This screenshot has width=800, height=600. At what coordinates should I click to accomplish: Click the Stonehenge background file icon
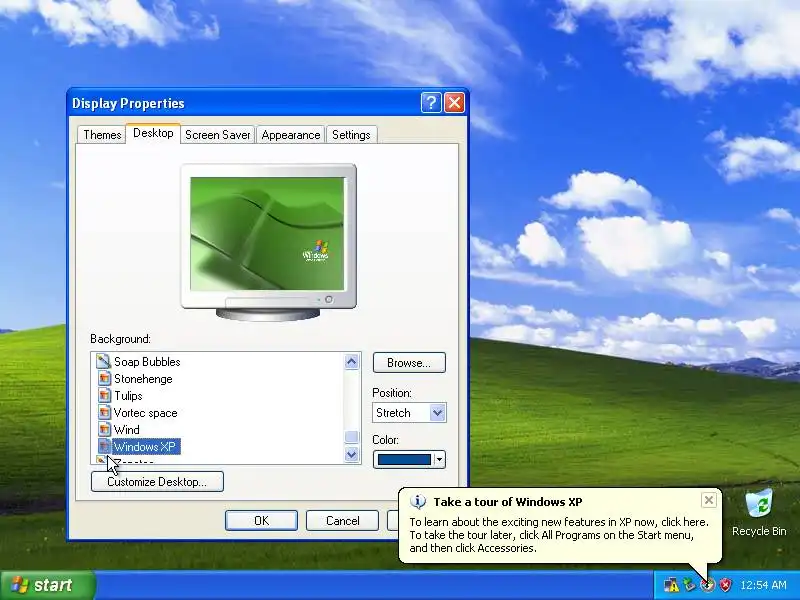click(x=104, y=379)
